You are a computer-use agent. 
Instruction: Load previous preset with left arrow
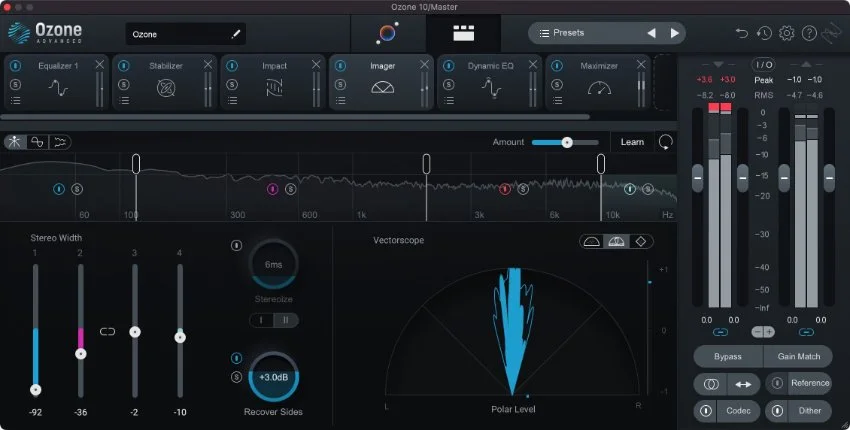pos(651,33)
